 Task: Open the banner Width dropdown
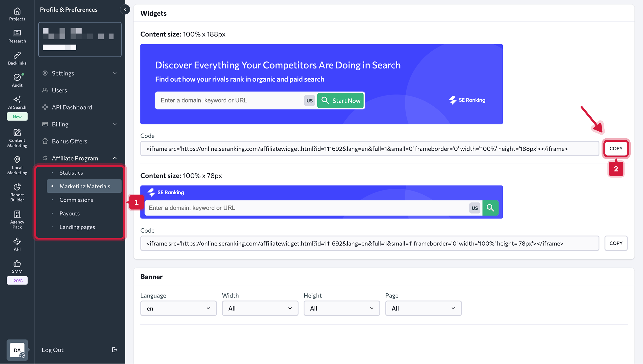pyautogui.click(x=260, y=308)
